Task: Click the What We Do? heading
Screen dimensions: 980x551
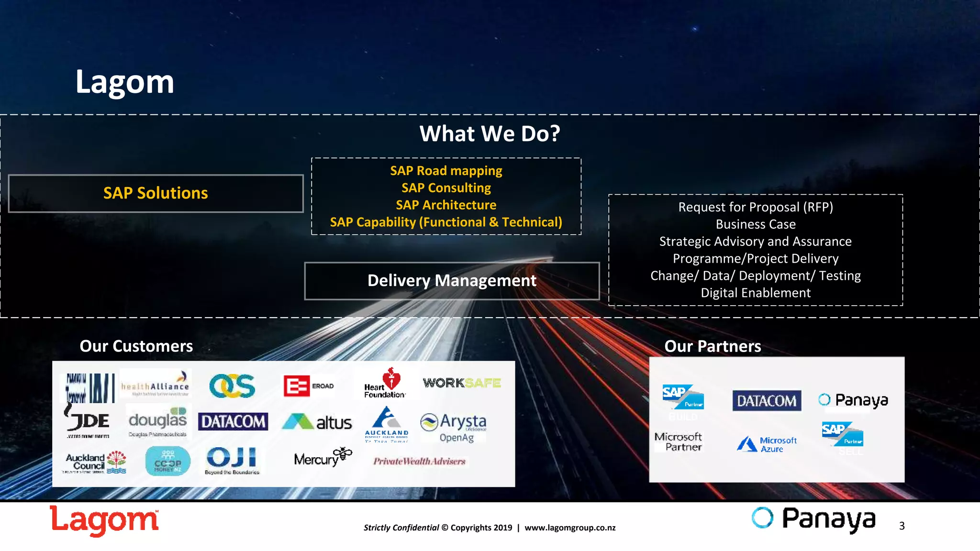Action: tap(490, 133)
